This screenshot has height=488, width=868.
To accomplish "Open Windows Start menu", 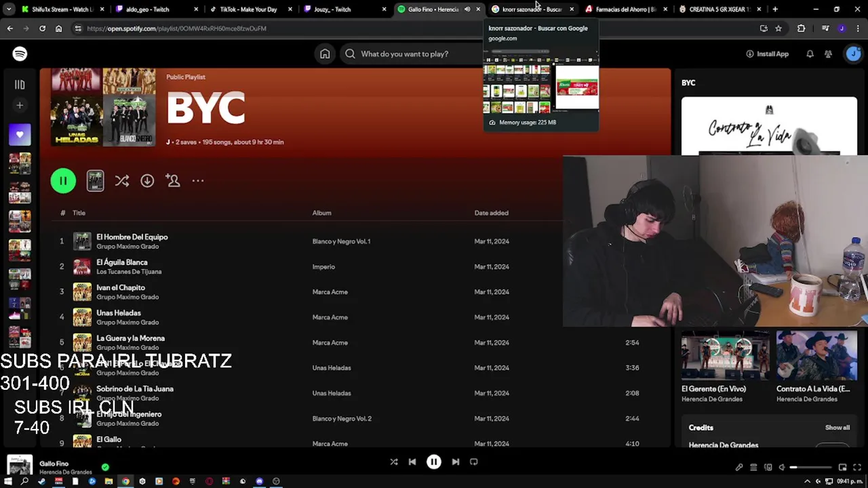I will click(x=8, y=481).
